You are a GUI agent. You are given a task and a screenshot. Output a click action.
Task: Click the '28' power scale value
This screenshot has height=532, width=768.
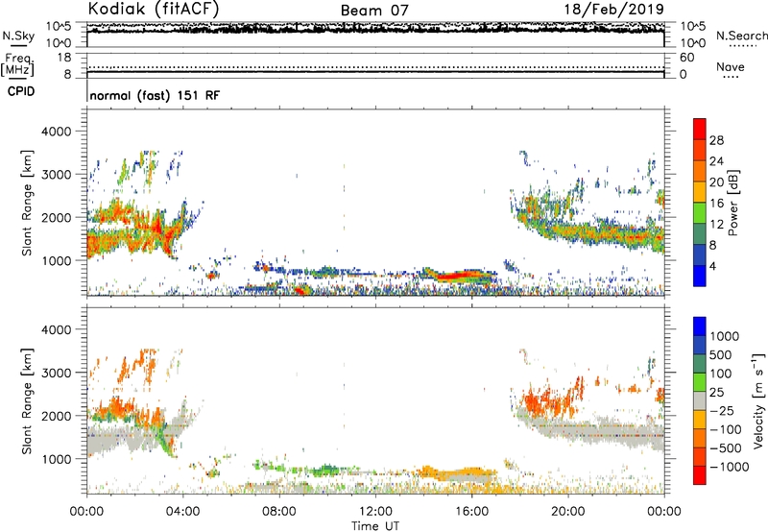716,140
